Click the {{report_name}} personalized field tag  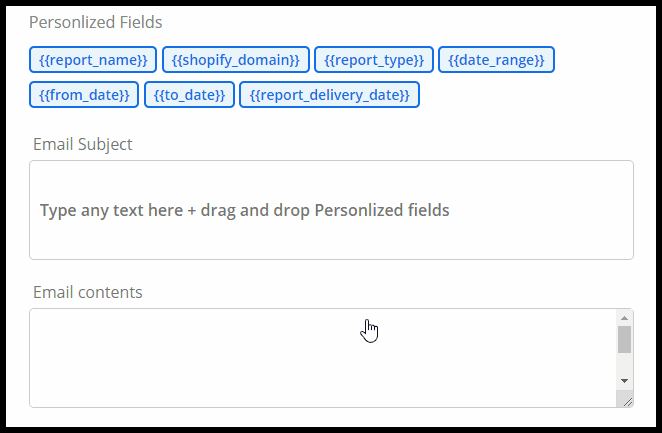coord(93,60)
